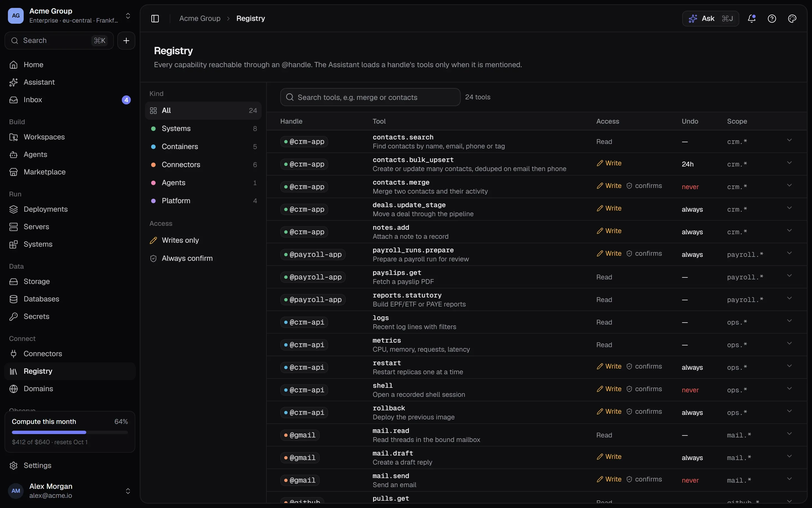
Task: Filter registry by Systems kind
Action: coord(203,129)
